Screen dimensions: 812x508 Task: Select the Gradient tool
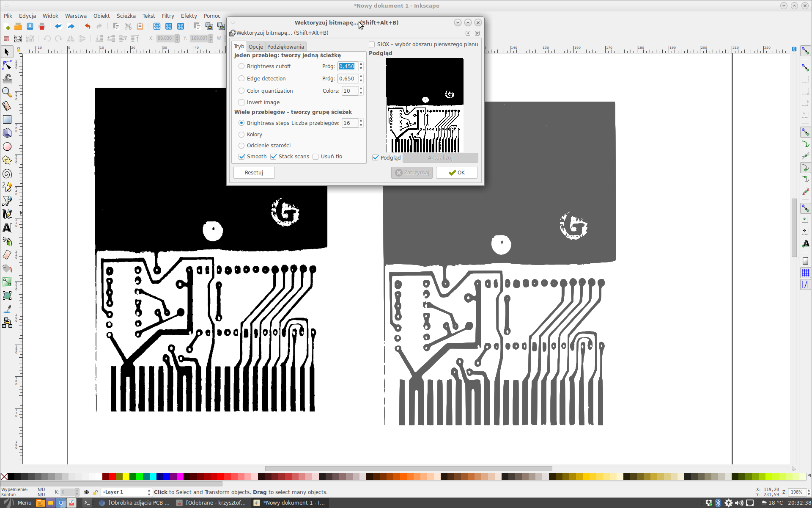7,282
